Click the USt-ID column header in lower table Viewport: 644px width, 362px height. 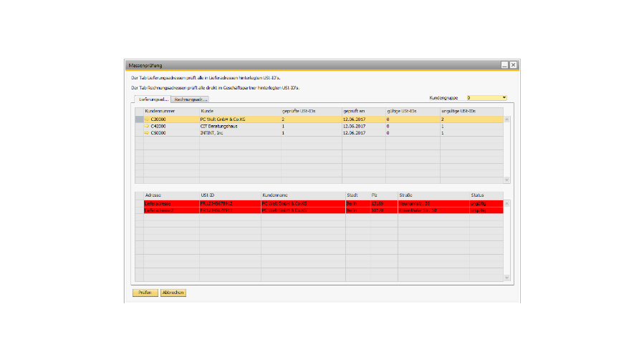click(x=230, y=195)
